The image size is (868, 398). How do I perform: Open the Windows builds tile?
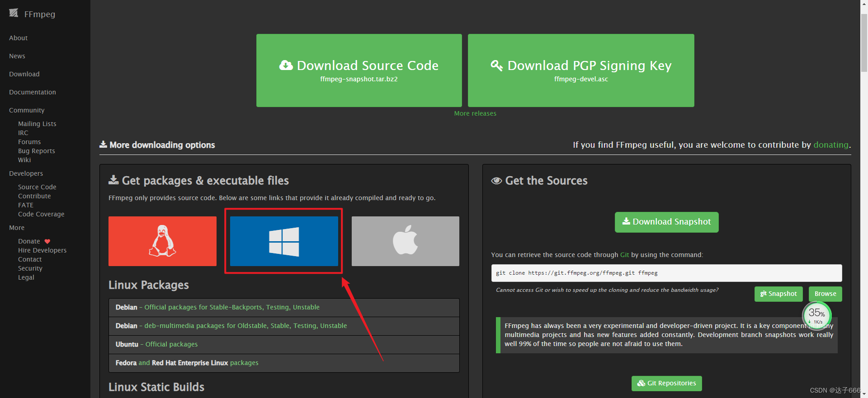point(284,241)
